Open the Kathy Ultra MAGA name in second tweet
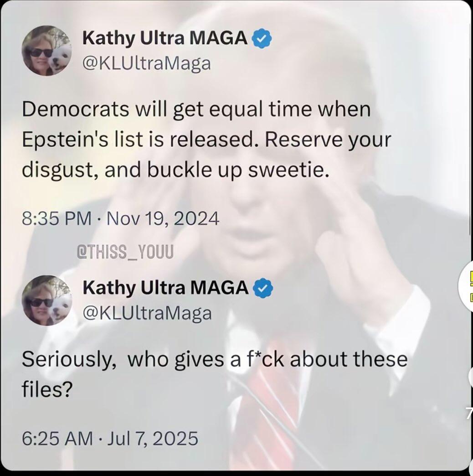The image size is (473, 476). [165, 287]
